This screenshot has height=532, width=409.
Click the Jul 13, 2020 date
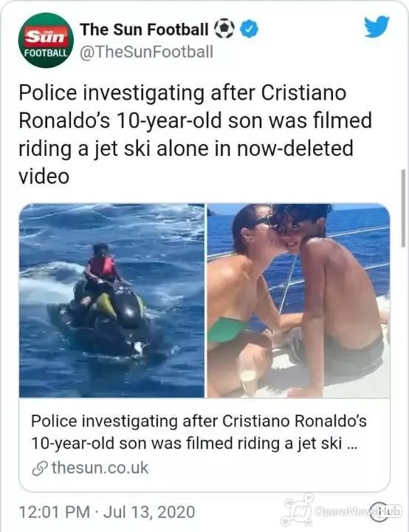click(x=149, y=511)
